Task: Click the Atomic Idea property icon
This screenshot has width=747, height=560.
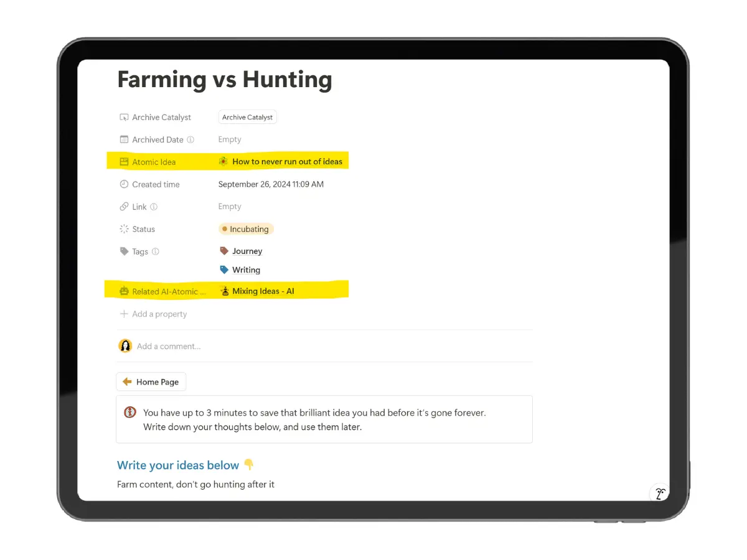Action: point(124,161)
